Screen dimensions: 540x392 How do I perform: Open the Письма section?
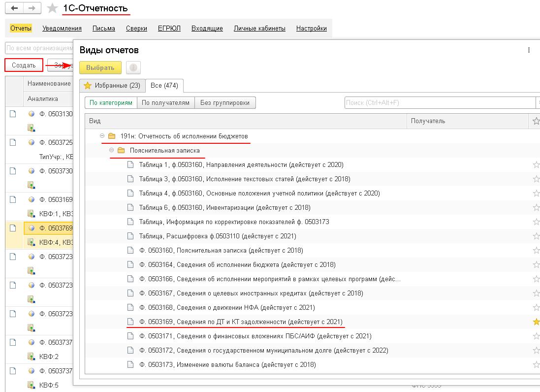pyautogui.click(x=104, y=28)
